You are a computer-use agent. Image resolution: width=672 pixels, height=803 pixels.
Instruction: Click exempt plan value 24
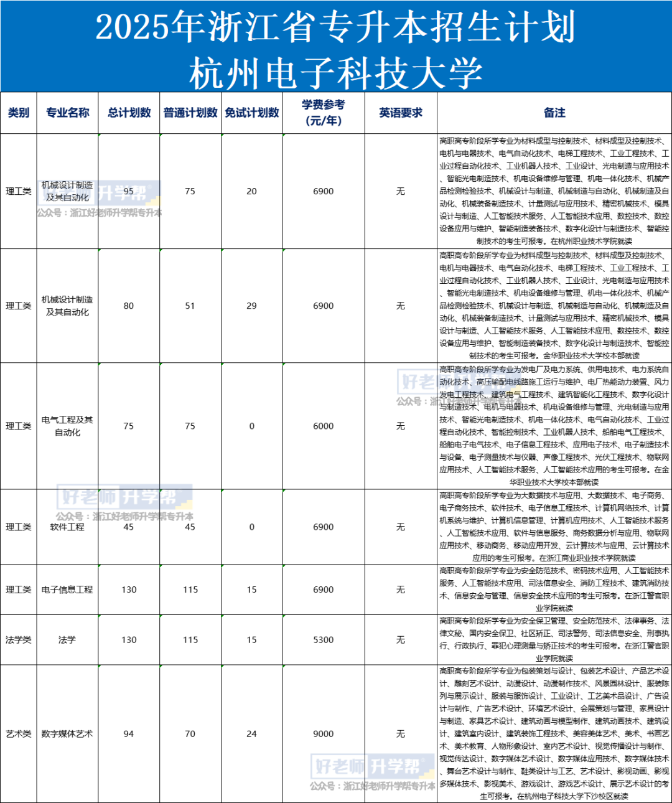(x=251, y=734)
